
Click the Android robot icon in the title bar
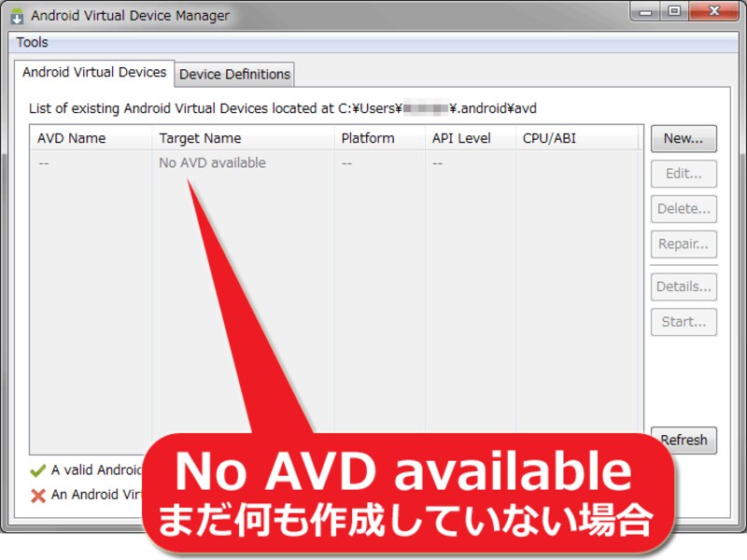pyautogui.click(x=19, y=14)
